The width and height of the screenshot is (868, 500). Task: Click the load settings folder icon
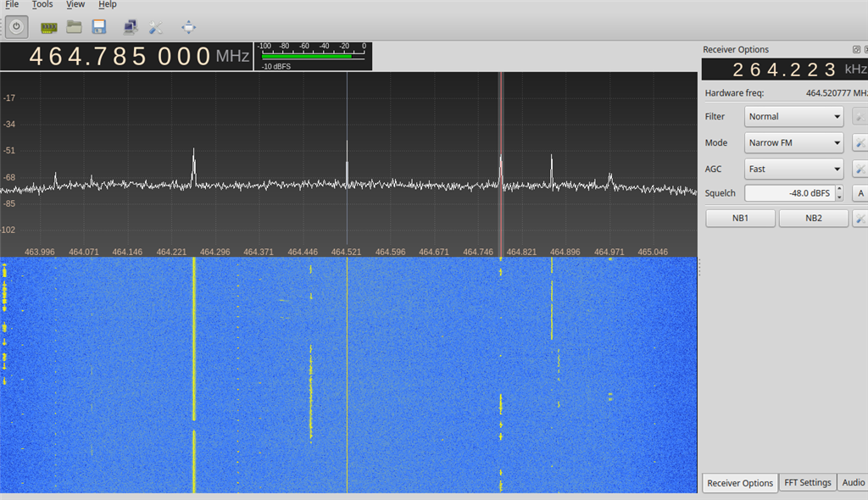(x=75, y=27)
